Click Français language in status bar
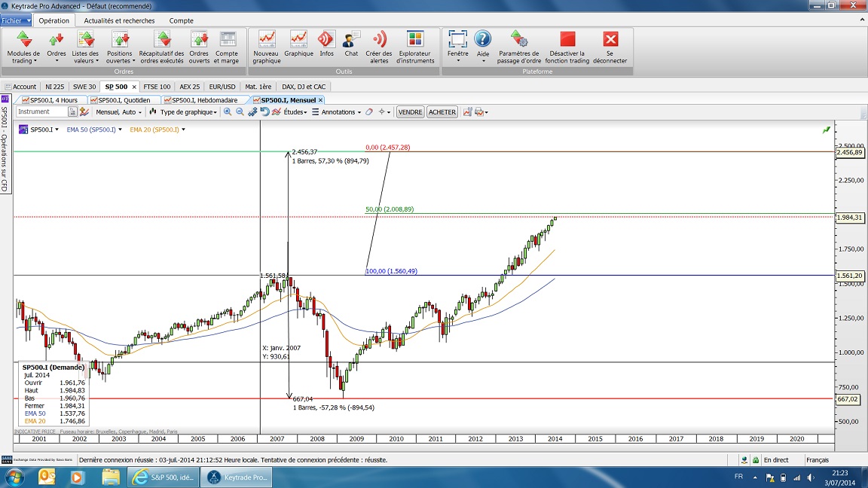 (817, 460)
